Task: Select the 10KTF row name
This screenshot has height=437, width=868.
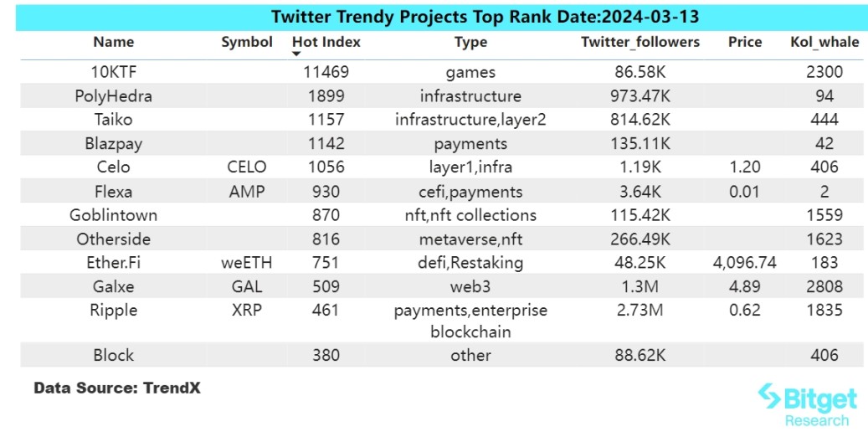Action: click(x=114, y=73)
